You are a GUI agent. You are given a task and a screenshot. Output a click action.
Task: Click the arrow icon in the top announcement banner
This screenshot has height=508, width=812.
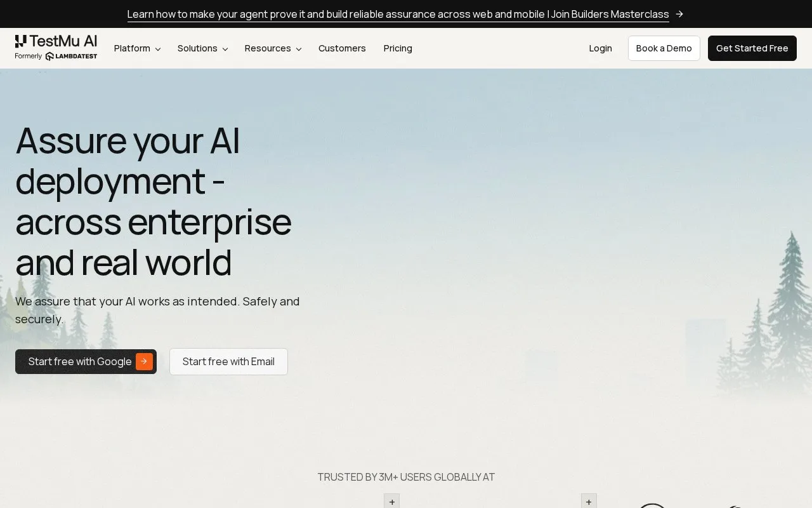pyautogui.click(x=679, y=14)
